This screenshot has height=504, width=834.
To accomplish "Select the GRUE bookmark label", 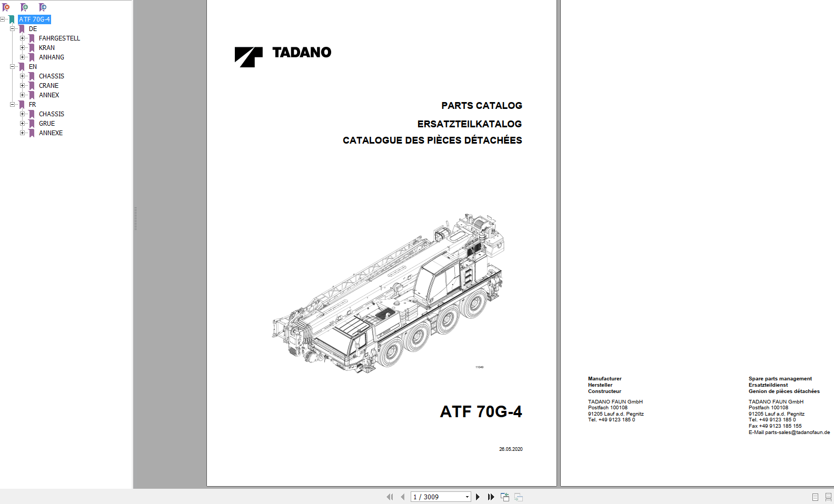I will 47,124.
